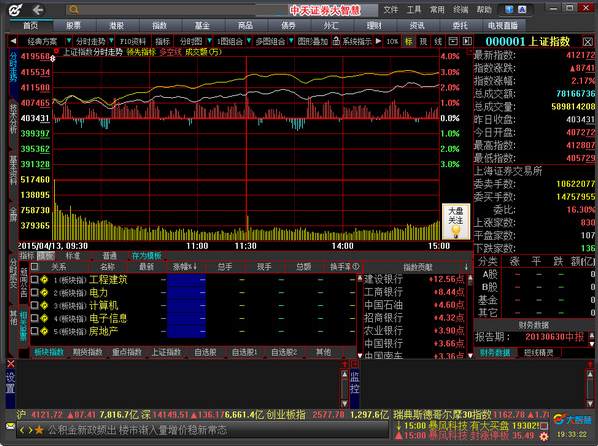This screenshot has height=446, width=598.
Task: Click the 指标 toolbar button
Action: 162,41
